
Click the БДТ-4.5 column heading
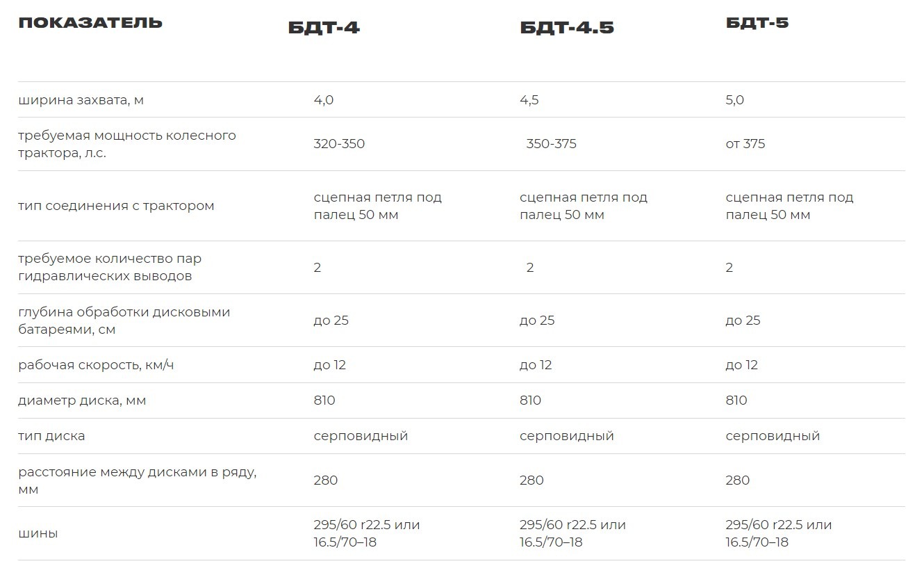pyautogui.click(x=567, y=28)
